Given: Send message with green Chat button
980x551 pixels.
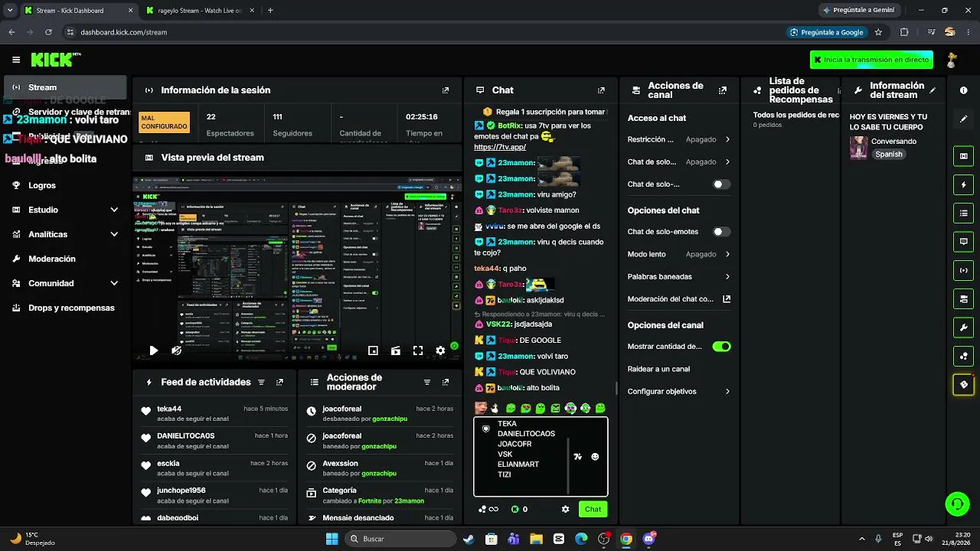Looking at the screenshot, I should (x=593, y=509).
